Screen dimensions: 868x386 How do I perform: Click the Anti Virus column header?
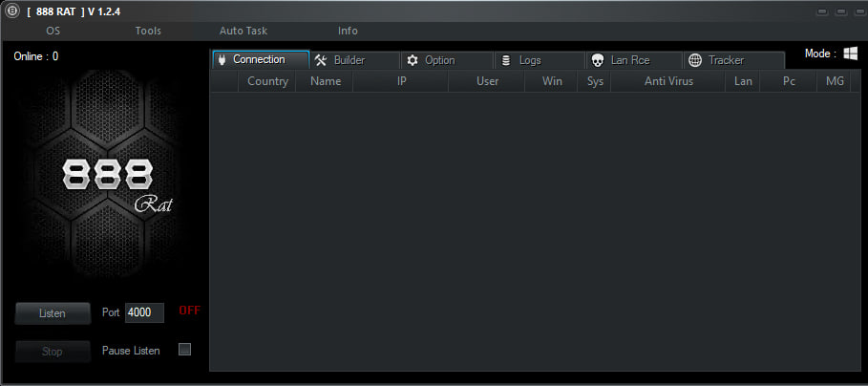coord(668,81)
